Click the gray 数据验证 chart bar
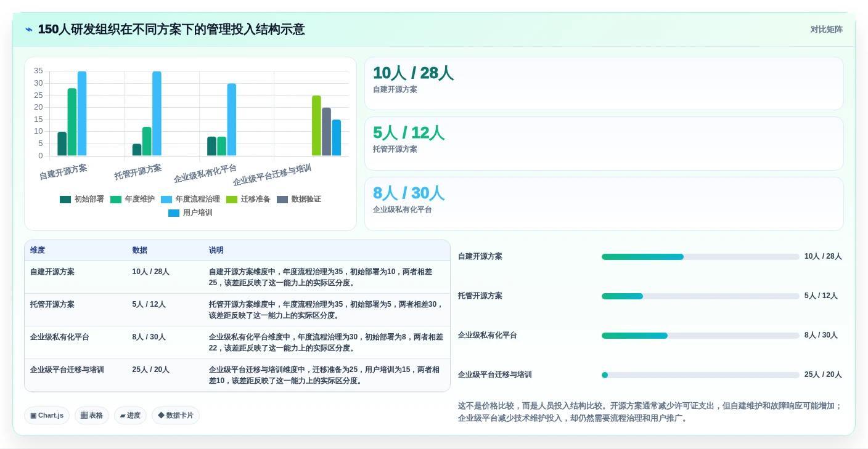 coord(326,132)
